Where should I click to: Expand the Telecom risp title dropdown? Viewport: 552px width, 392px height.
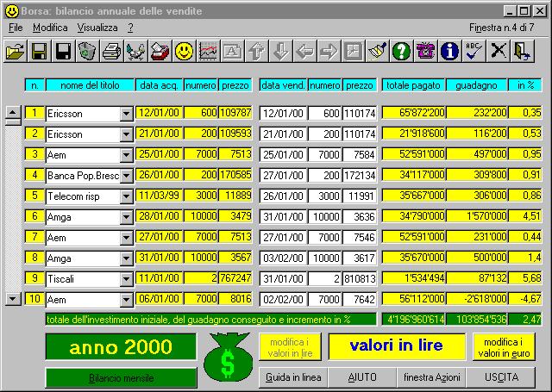tap(126, 196)
